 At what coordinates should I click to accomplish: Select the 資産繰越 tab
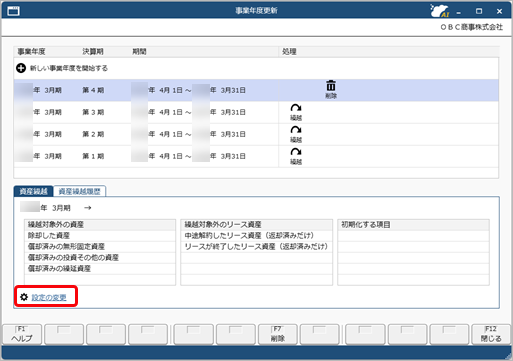pos(33,191)
